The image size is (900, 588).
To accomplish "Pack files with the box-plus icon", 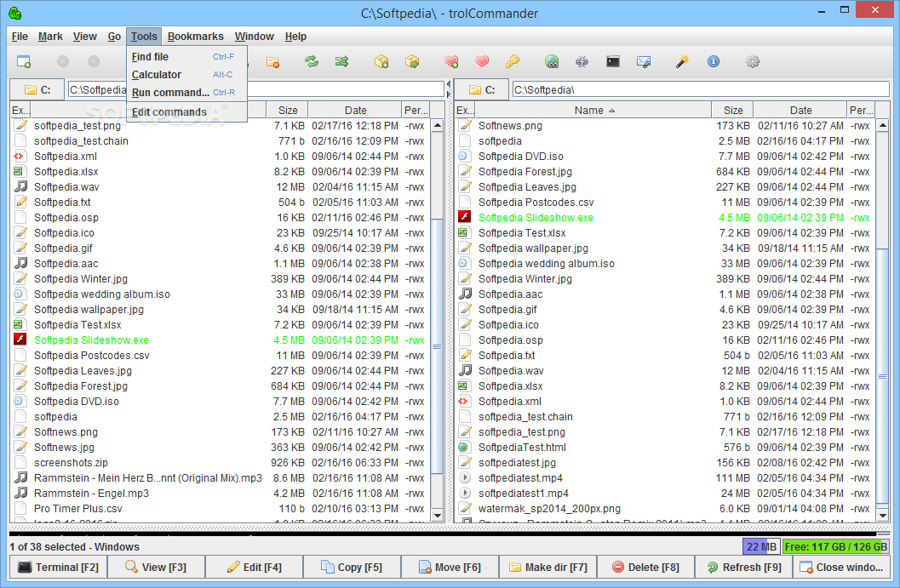I will click(381, 61).
